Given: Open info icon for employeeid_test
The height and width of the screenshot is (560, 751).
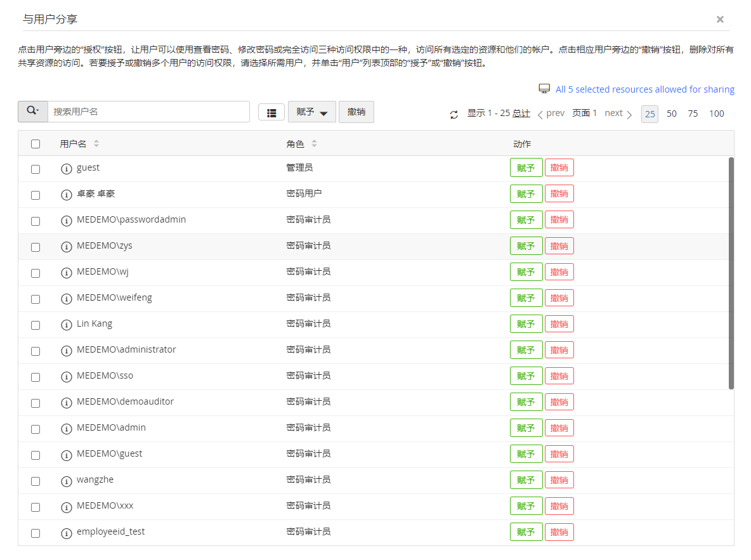Looking at the screenshot, I should [x=66, y=533].
